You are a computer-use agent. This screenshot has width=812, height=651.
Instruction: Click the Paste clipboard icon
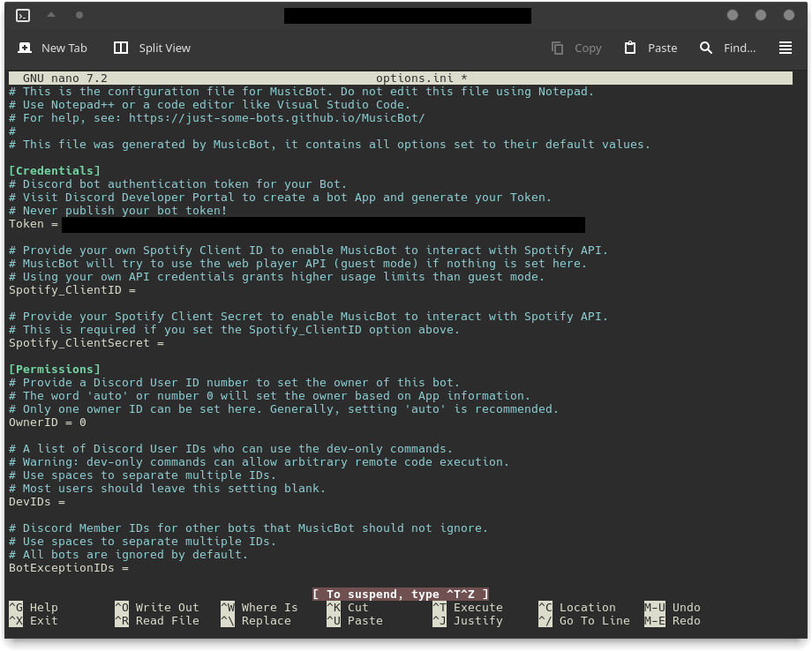click(x=630, y=48)
